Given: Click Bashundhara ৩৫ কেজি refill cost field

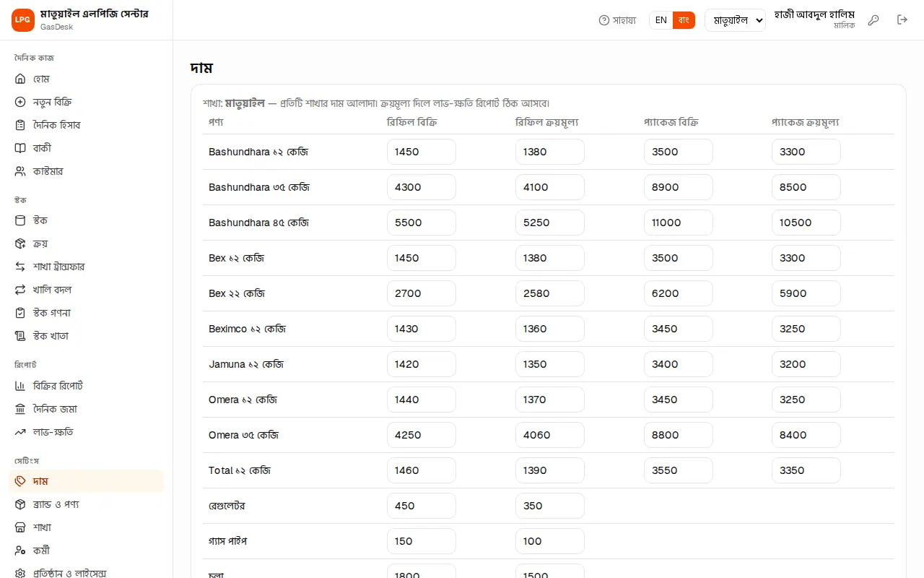Looking at the screenshot, I should pos(550,187).
